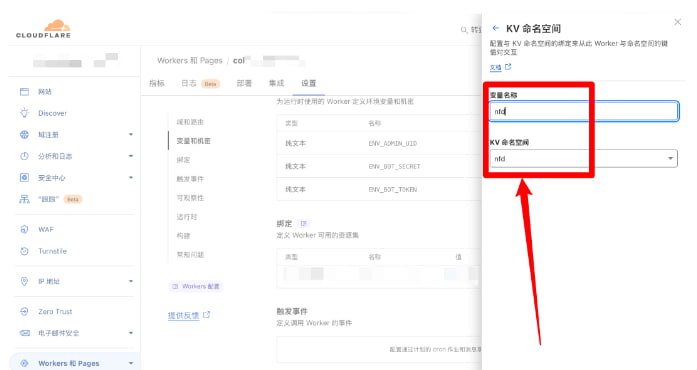
Task: Click the badge icon next to 绑定 heading
Action: click(304, 223)
